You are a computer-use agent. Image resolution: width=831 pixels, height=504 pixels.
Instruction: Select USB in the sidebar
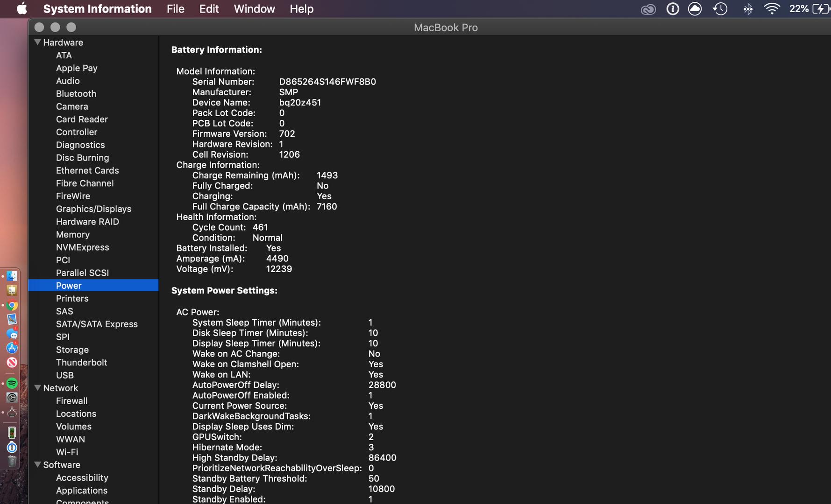(x=65, y=375)
